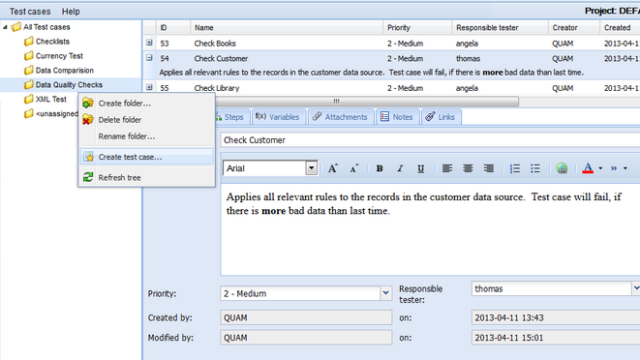Screen dimensions: 640x360
Task: Insert a bulleted list
Action: pos(535,168)
